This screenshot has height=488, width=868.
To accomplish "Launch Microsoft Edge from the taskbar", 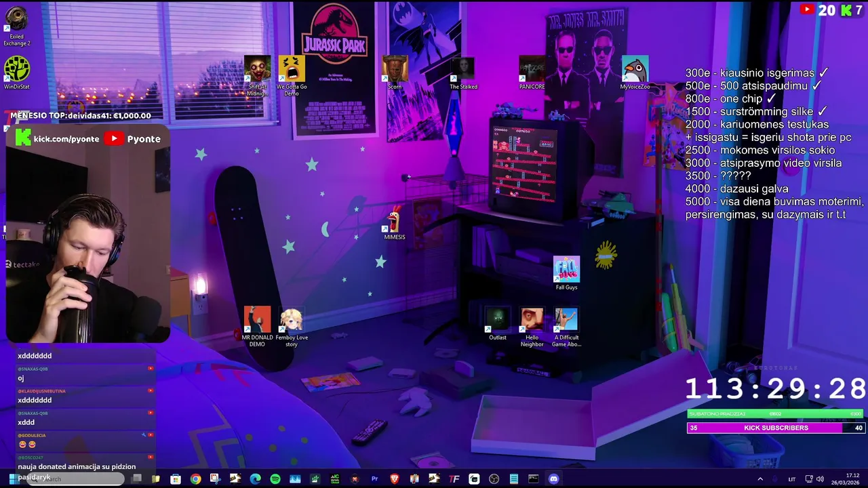I will pos(255,479).
